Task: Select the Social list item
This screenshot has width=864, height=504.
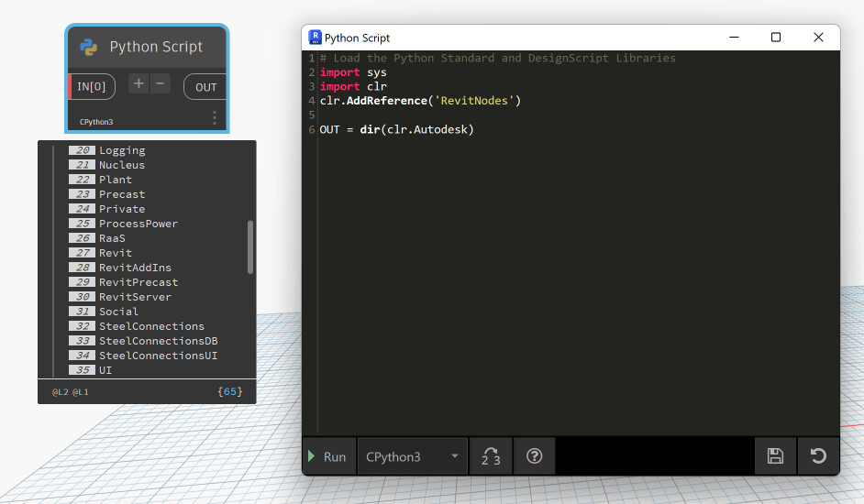Action: [118, 312]
